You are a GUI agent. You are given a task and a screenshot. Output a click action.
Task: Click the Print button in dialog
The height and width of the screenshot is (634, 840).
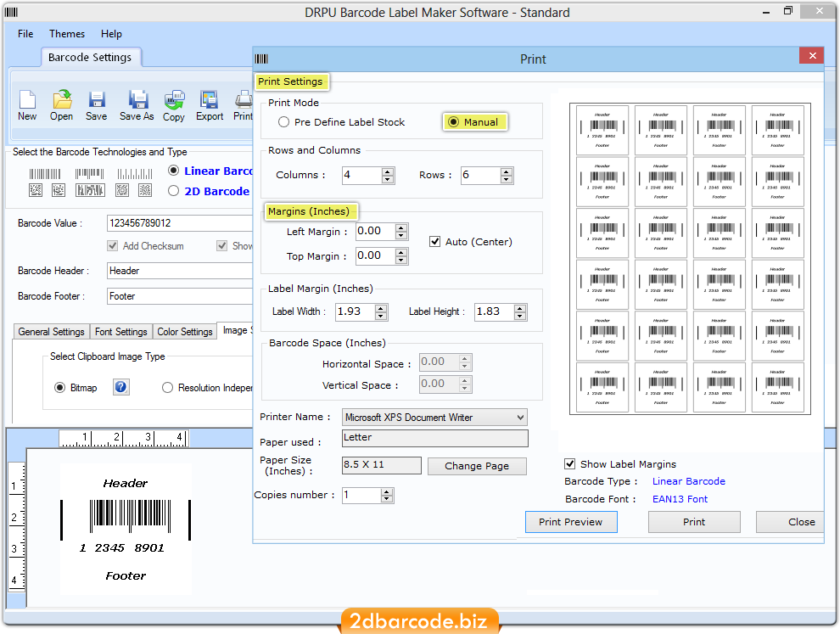point(694,522)
